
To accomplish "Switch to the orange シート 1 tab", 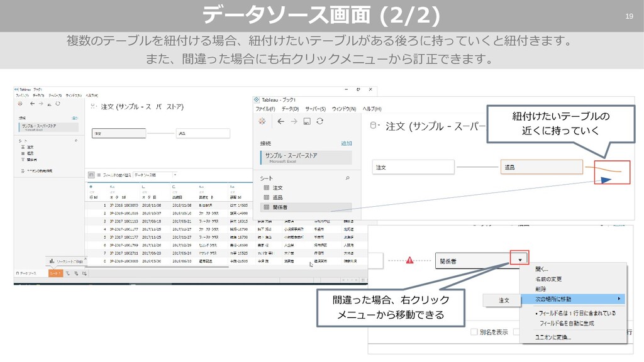I will pos(55,273).
